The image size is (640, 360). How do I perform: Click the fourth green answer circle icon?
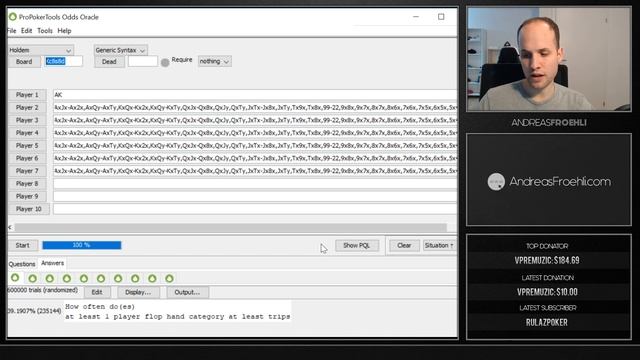point(67,278)
